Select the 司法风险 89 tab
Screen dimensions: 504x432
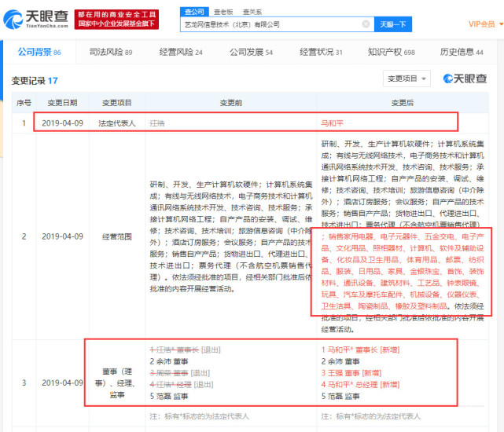point(111,52)
